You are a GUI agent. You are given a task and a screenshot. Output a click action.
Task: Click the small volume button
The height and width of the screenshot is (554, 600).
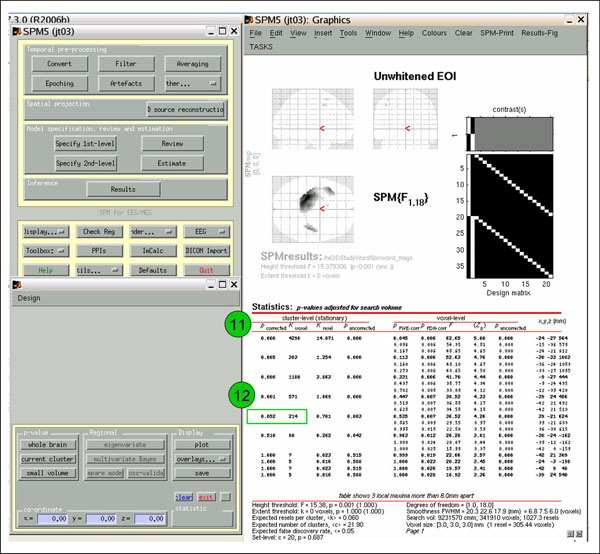(x=46, y=472)
